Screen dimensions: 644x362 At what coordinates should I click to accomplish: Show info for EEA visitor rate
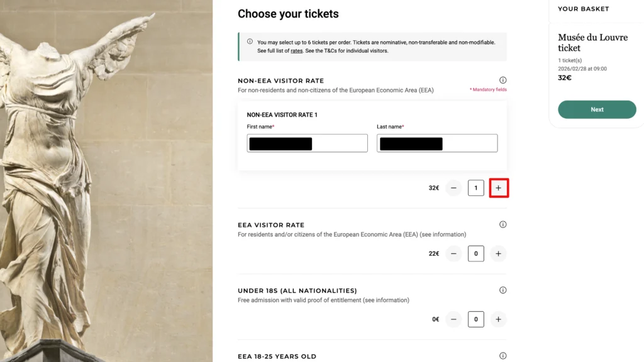502,224
